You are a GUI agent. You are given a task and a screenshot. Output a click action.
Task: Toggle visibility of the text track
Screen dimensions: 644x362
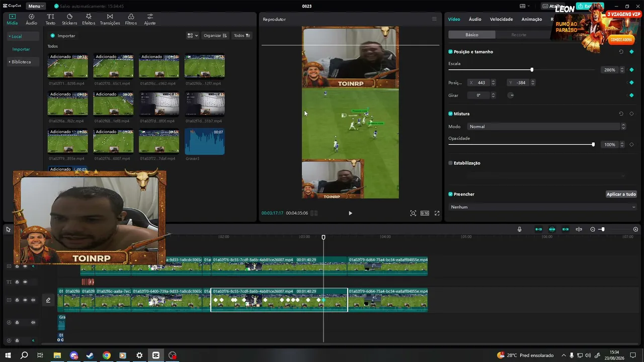click(25, 282)
